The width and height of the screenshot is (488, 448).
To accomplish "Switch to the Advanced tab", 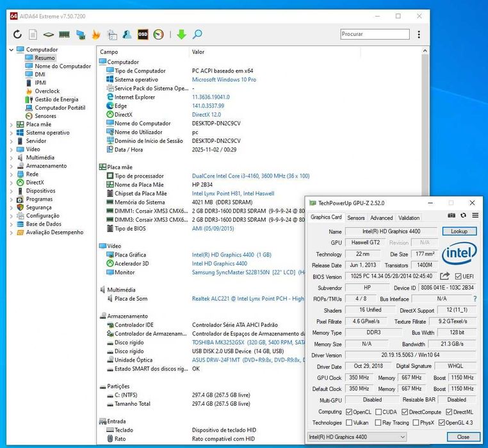I will (382, 218).
